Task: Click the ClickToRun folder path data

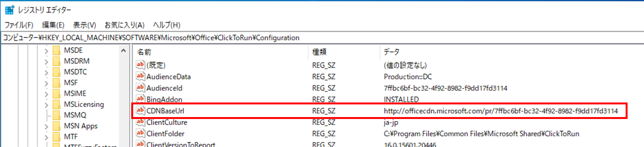Action: tap(481, 134)
